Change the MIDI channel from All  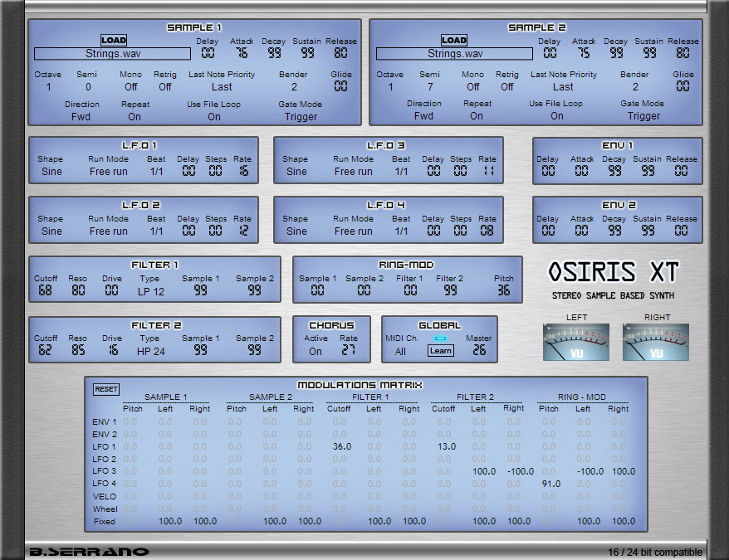[x=401, y=350]
